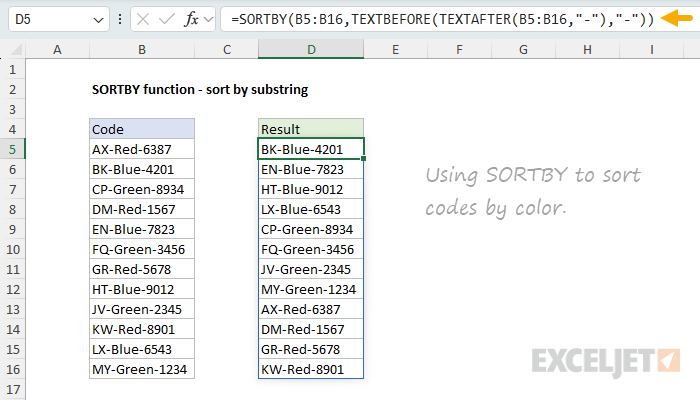Select EN-Blue-7823 in Result column
This screenshot has width=700, height=400.
point(311,169)
